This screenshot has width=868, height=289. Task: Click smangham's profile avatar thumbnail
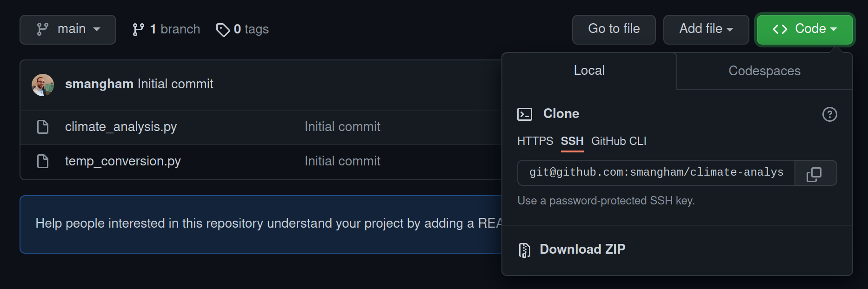tap(42, 84)
